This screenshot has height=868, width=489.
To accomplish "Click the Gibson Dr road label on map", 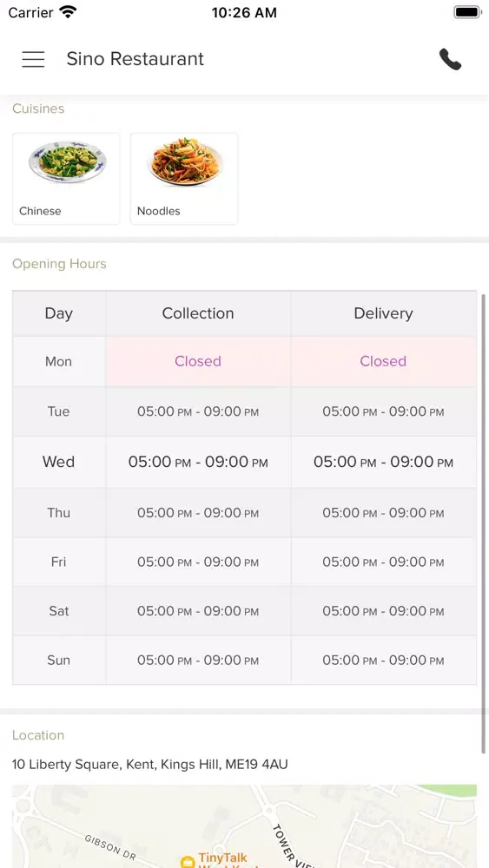I will 110,847.
